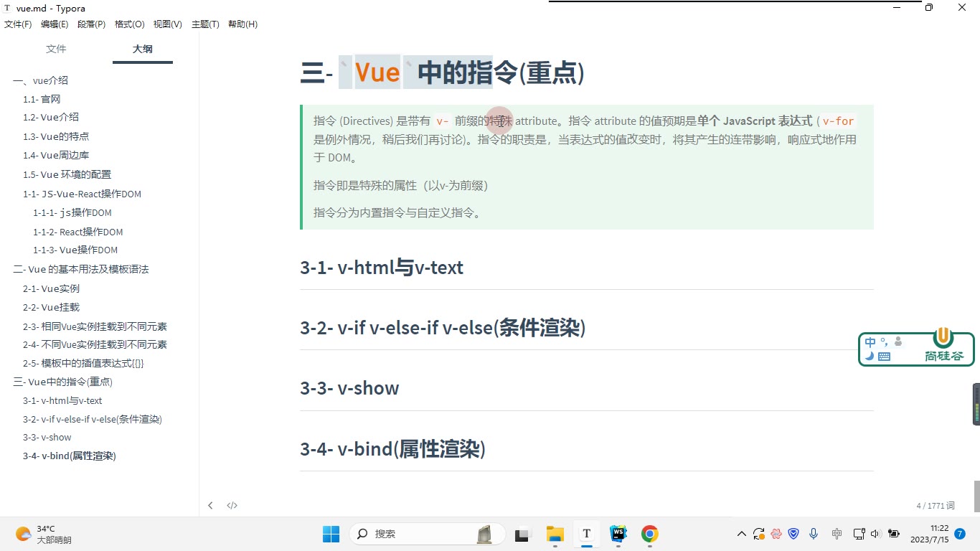The width and height of the screenshot is (980, 551).
Task: Switch to the 大纲 sidebar tab
Action: [143, 49]
